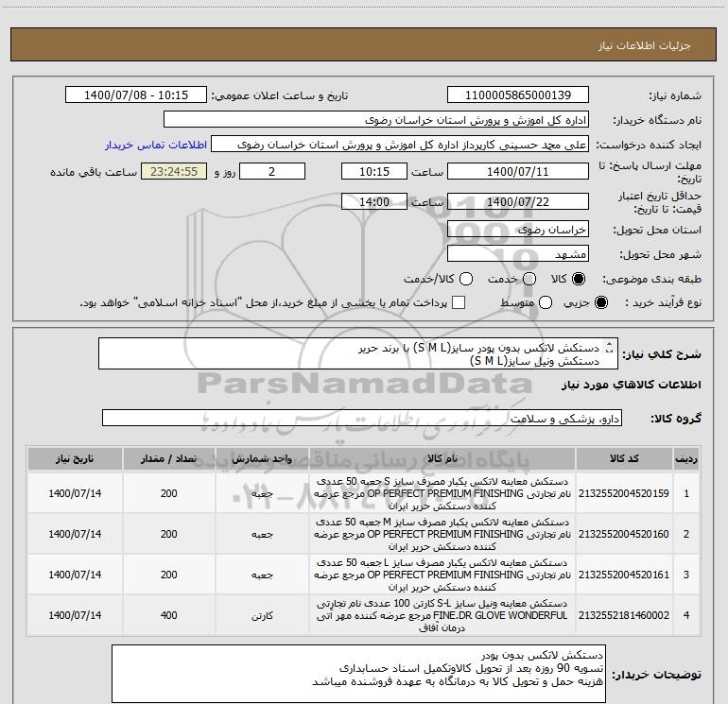Image resolution: width=728 pixels, height=704 pixels.
Task: Click the quantity 400 in row 4
Action: click(168, 615)
